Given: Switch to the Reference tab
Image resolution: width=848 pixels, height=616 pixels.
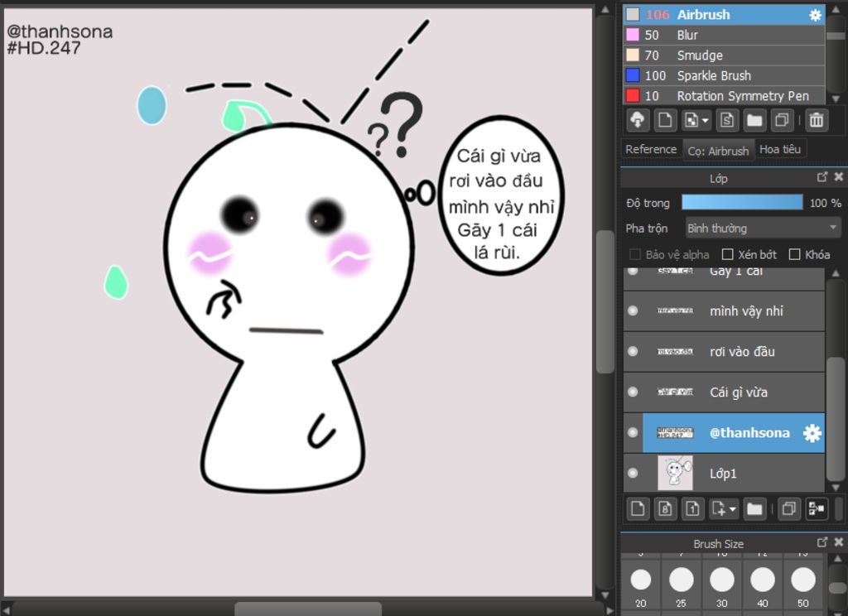Looking at the screenshot, I should pyautogui.click(x=650, y=149).
